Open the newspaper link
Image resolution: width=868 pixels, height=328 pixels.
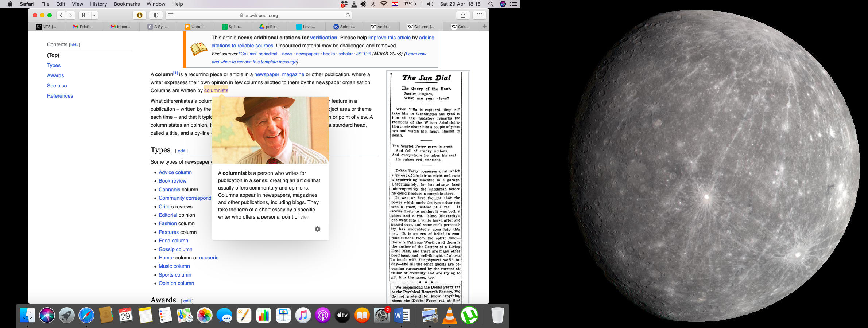click(267, 74)
